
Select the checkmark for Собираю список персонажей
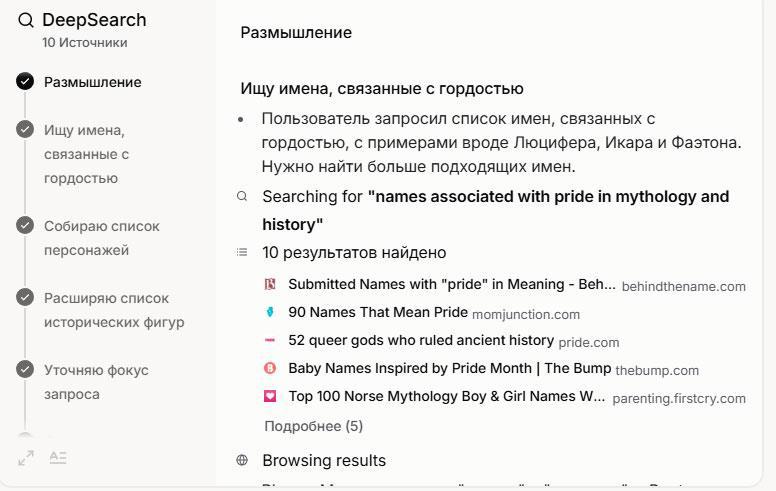25,226
